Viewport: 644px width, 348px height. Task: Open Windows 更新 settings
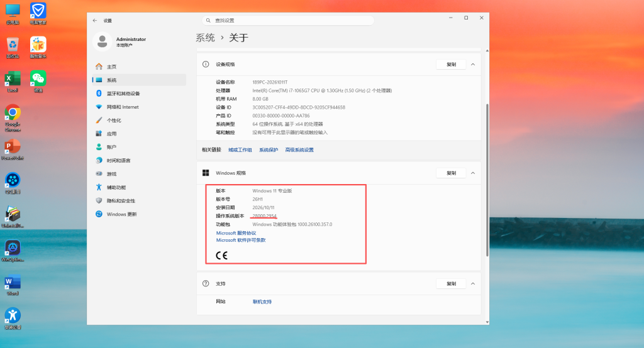tap(139, 214)
